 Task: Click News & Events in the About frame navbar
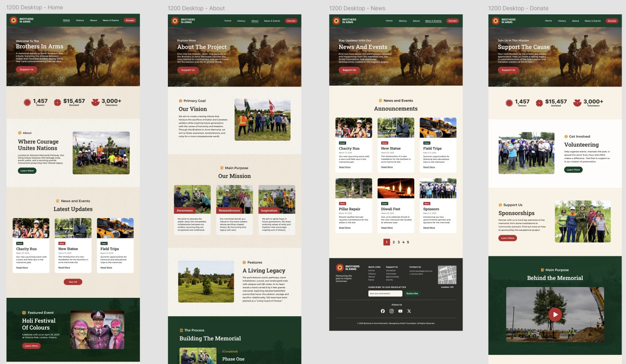coord(272,21)
